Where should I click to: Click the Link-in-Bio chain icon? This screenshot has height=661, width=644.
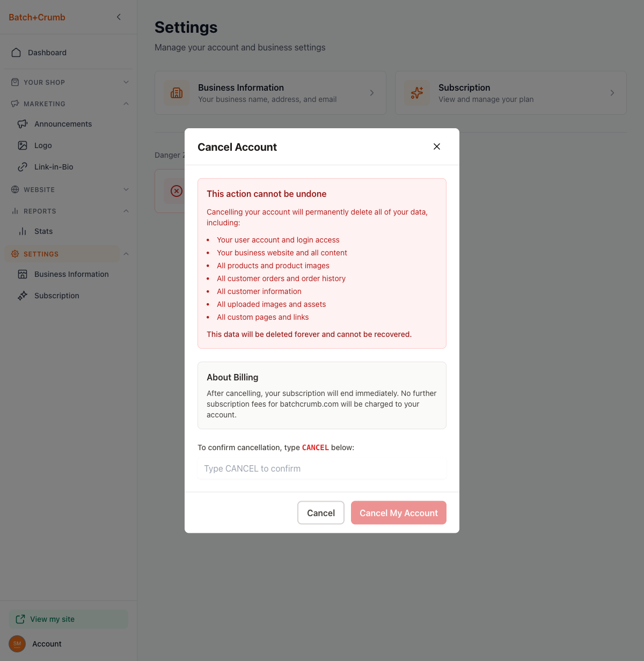23,167
